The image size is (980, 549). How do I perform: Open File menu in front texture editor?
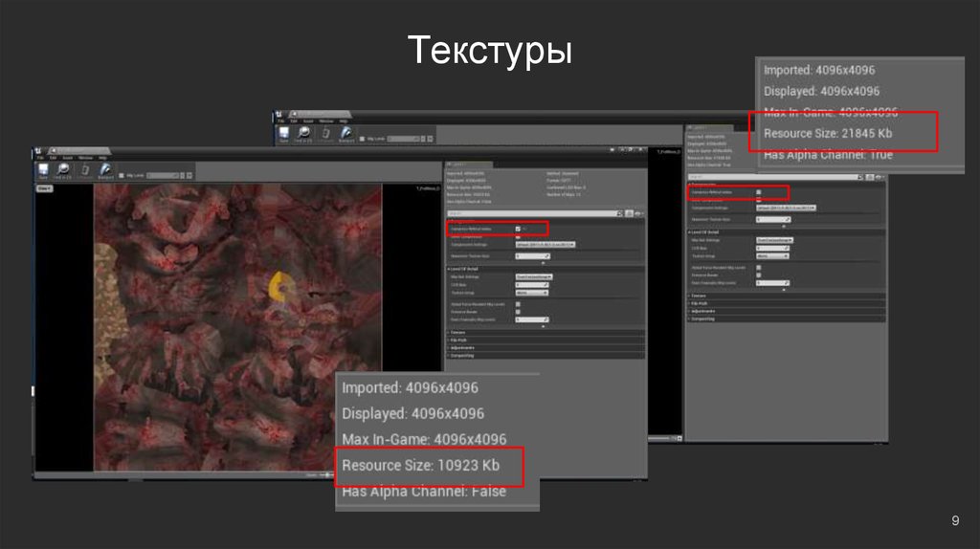(x=38, y=158)
